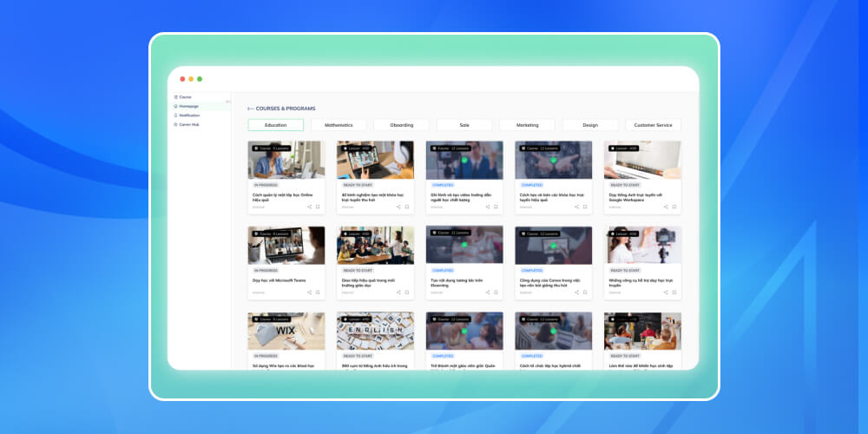Share the '40 kinh nghiệm' lesson card
868x434 pixels.
(x=398, y=207)
